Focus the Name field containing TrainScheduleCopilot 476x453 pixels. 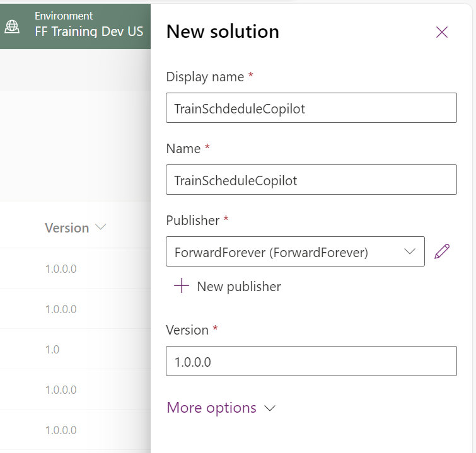(311, 180)
